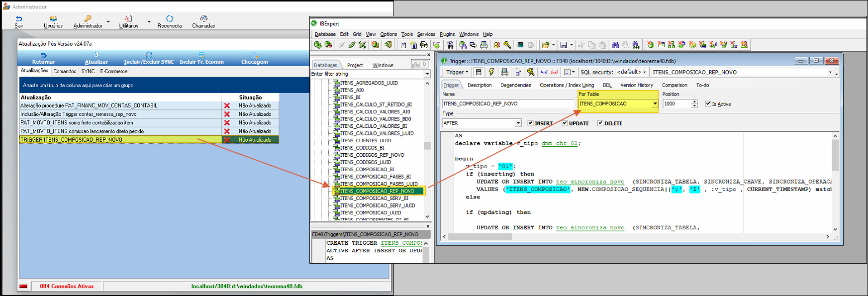Open the ITENS_COMPOSICAO_REP_NOVO object selector dropdown
Image resolution: width=868 pixels, height=296 pixels.
pos(830,72)
